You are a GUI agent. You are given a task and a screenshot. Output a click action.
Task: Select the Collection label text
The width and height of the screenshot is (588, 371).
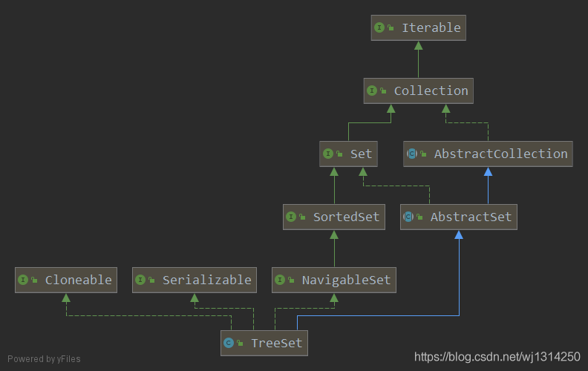431,91
